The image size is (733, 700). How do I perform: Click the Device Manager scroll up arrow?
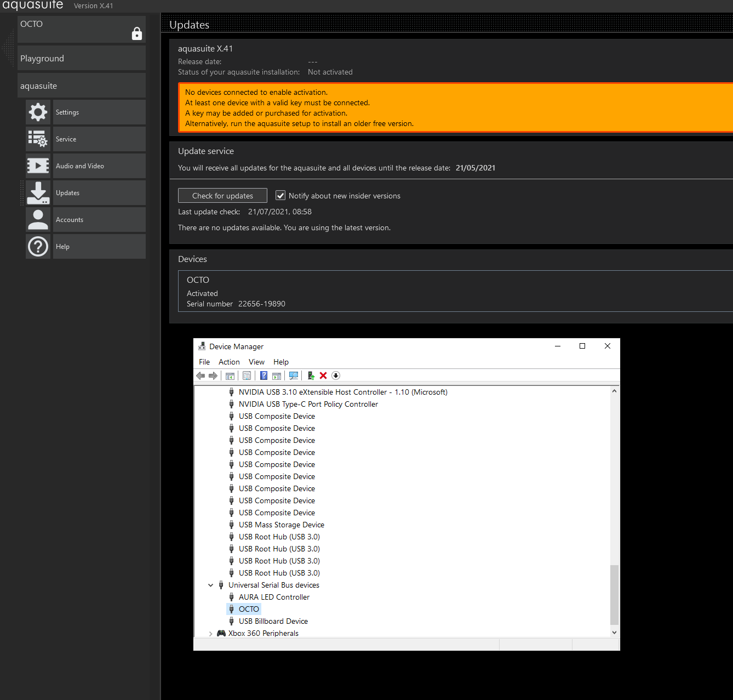614,391
